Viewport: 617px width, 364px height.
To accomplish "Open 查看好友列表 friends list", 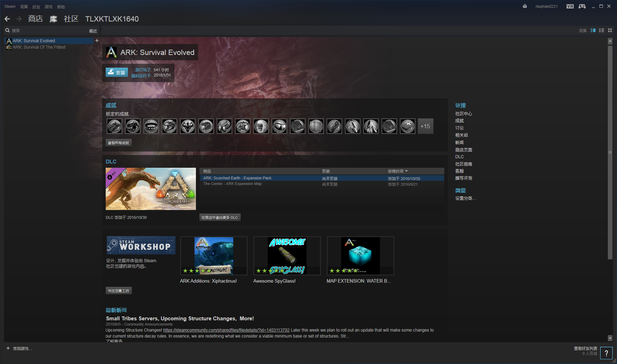I will click(x=586, y=348).
